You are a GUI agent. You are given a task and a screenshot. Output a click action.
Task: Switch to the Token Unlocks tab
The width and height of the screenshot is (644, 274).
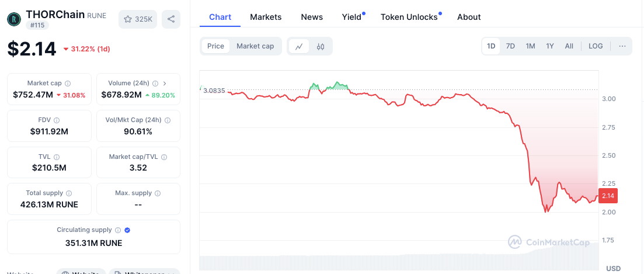click(x=409, y=17)
